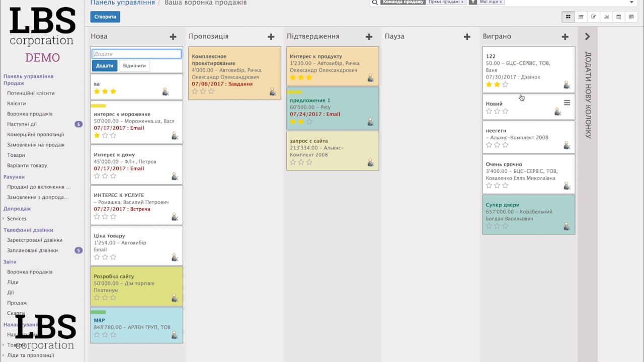The height and width of the screenshot is (362, 644).
Task: Add a card to the Пауза column
Action: 467,37
